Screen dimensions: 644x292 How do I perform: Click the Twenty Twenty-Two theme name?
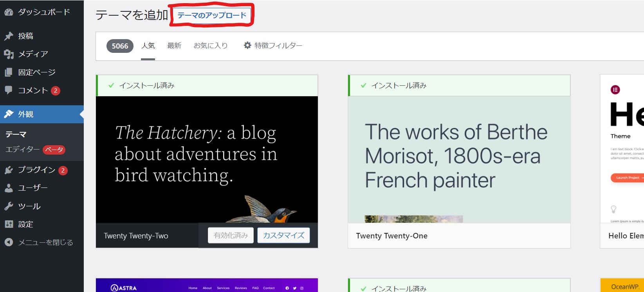pyautogui.click(x=136, y=236)
